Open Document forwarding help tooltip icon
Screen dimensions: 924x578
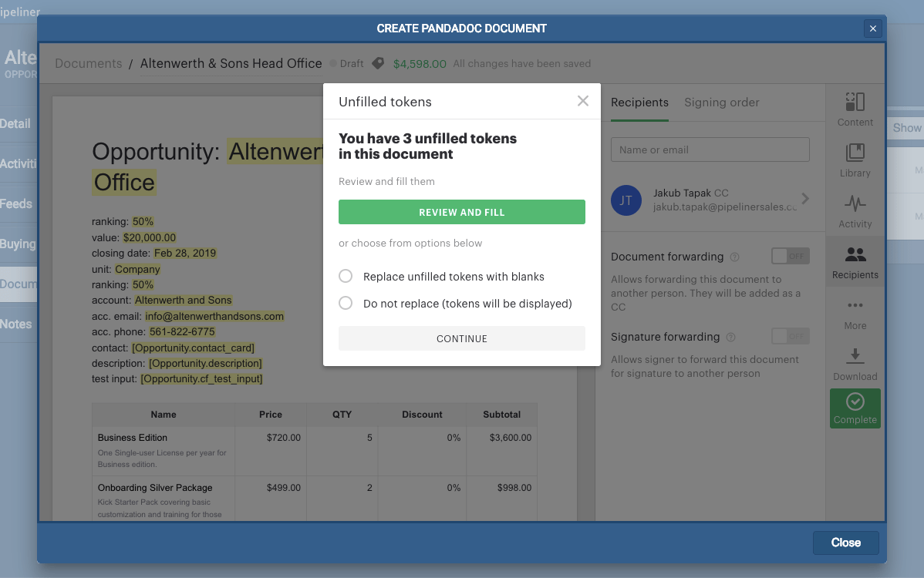pos(733,257)
